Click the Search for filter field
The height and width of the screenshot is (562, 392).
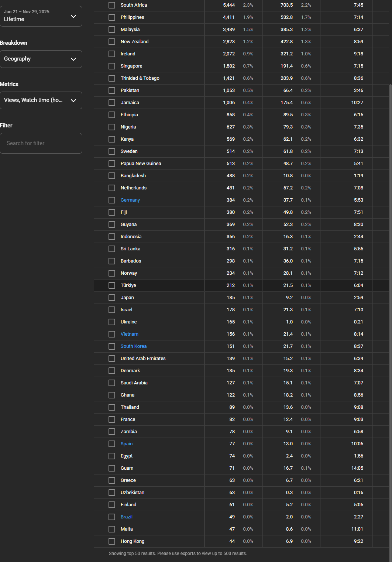pos(41,143)
